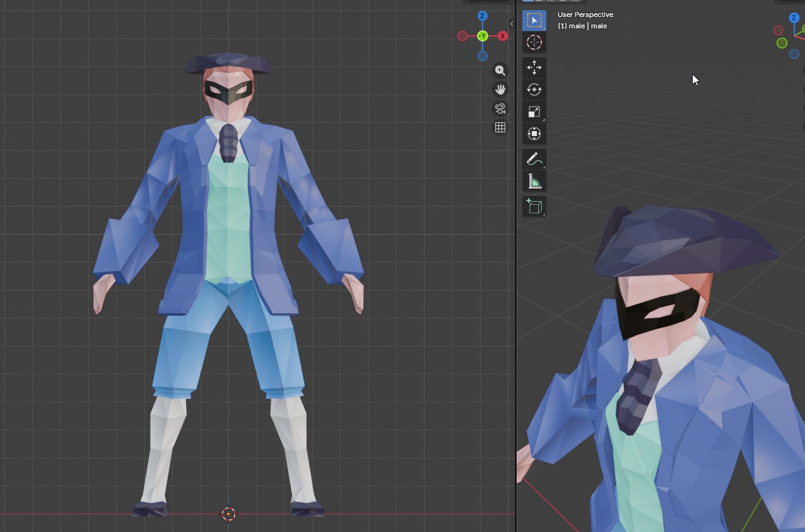
Task: Select the Annotate pencil tool
Action: click(x=534, y=159)
